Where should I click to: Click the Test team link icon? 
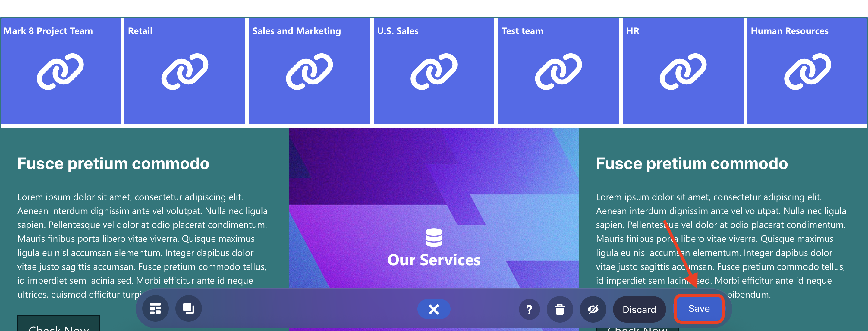(x=558, y=71)
